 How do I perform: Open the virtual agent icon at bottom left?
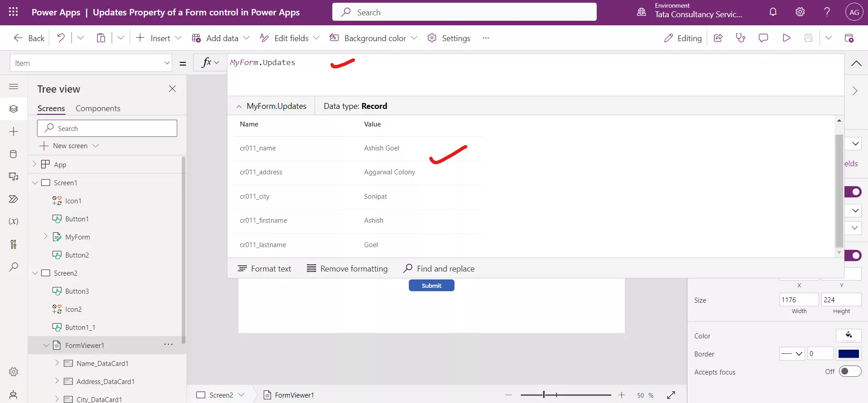tap(14, 394)
